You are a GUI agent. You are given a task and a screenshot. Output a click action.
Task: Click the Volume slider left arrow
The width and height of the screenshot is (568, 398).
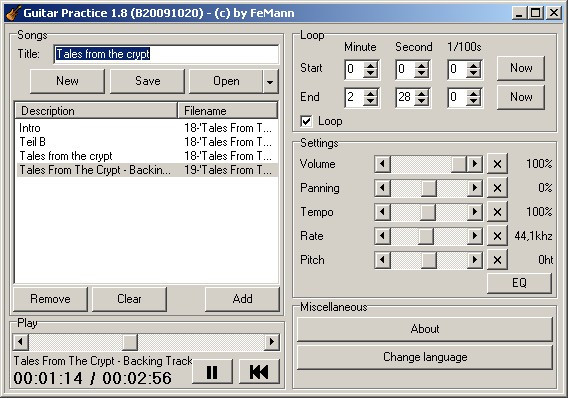(383, 164)
